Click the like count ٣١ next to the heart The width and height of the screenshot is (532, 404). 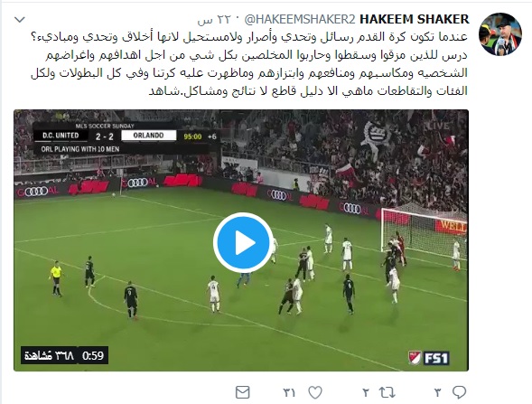[289, 393]
